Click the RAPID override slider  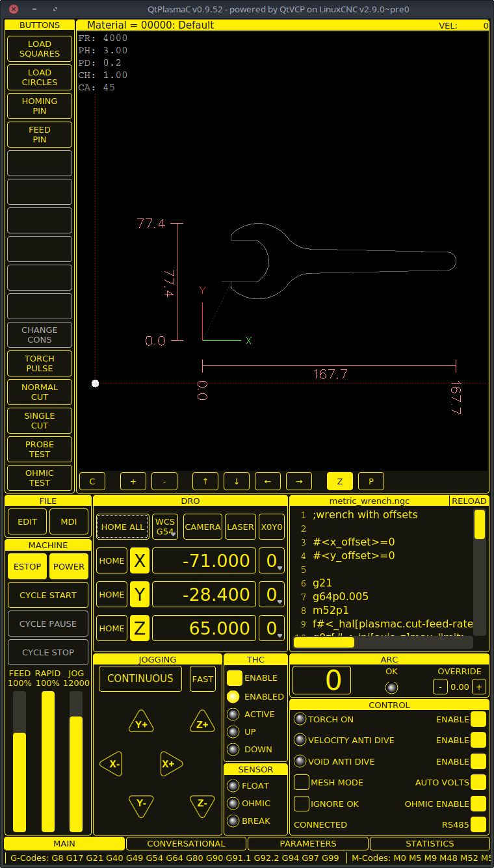[48, 761]
